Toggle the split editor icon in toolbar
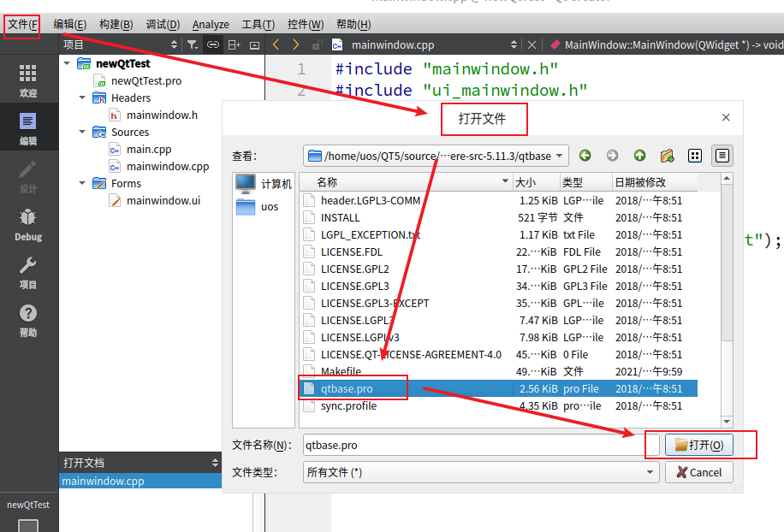784x532 pixels. 234,44
